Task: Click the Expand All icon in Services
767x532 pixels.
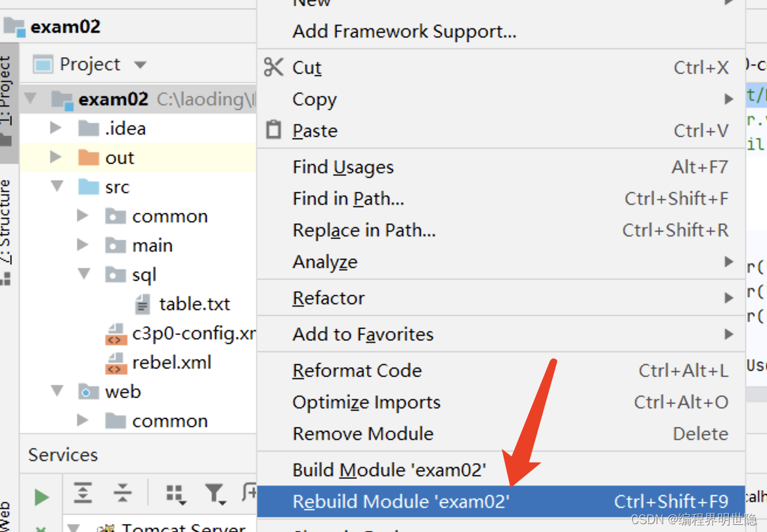Action: [83, 493]
